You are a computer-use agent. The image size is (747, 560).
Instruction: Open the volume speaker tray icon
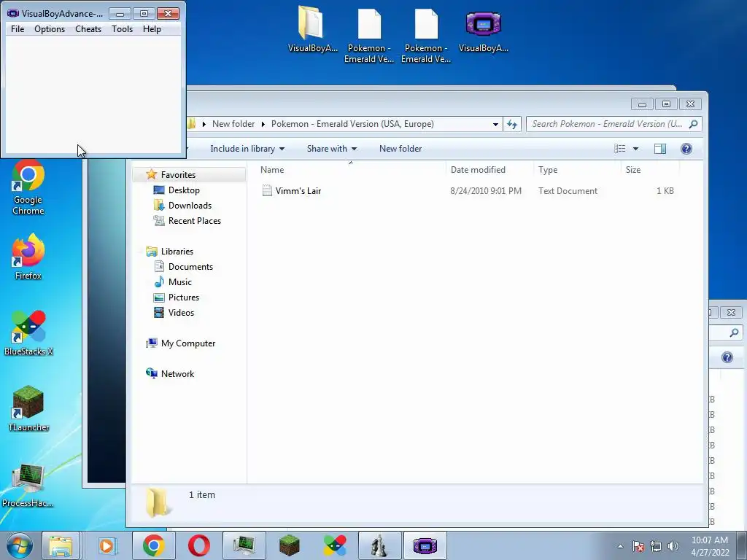click(x=673, y=546)
